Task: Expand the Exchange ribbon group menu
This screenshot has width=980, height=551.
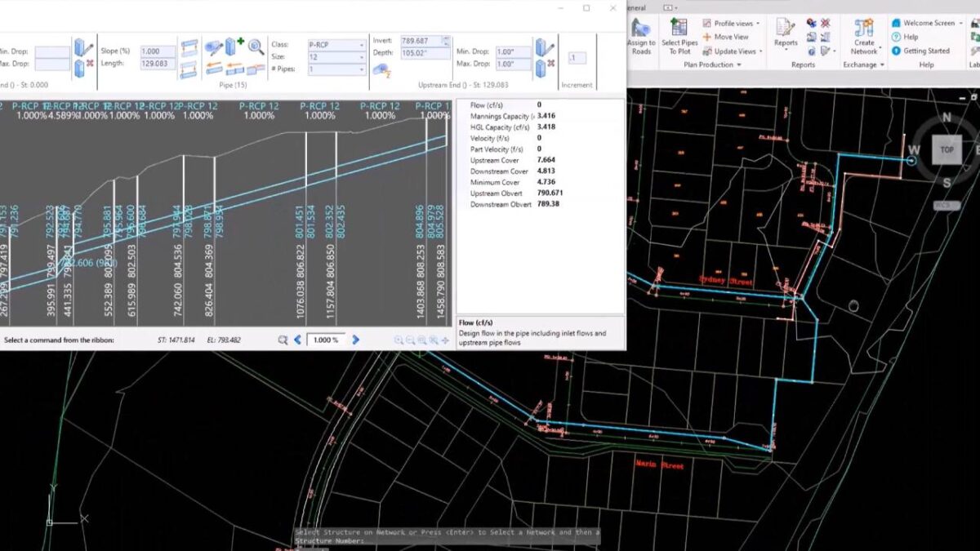Action: click(x=883, y=64)
